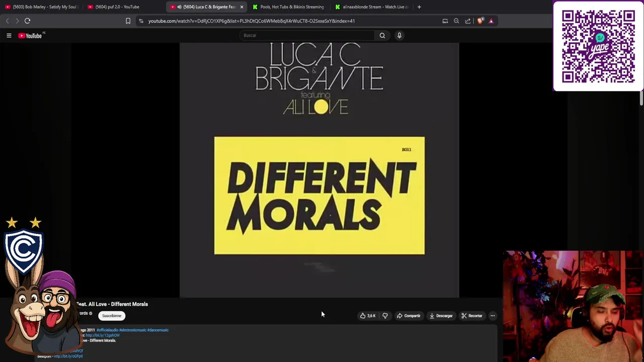The image size is (644, 362).
Task: Go to the YouTube home logo
Action: tap(31, 36)
